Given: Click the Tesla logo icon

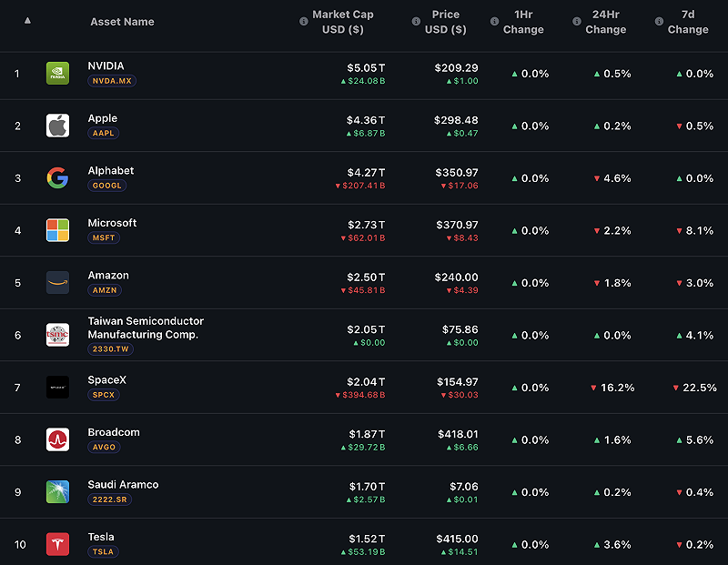Looking at the screenshot, I should click(x=57, y=544).
